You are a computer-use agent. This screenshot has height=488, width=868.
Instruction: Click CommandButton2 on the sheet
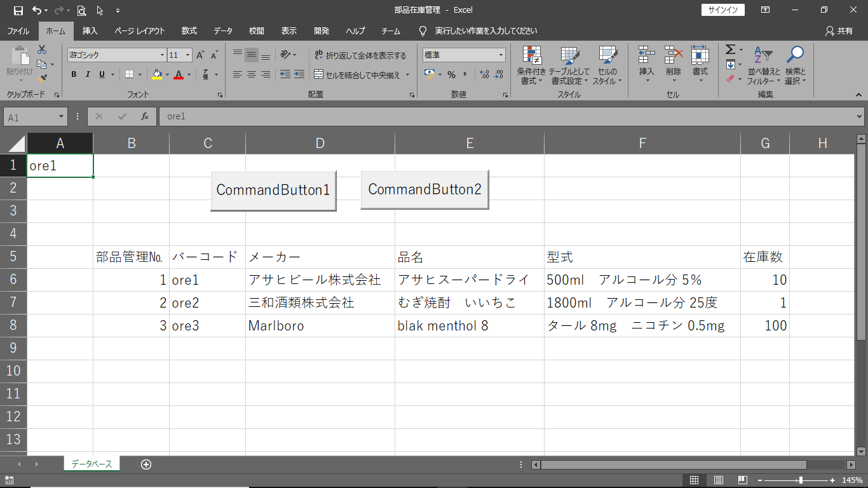[x=424, y=189]
